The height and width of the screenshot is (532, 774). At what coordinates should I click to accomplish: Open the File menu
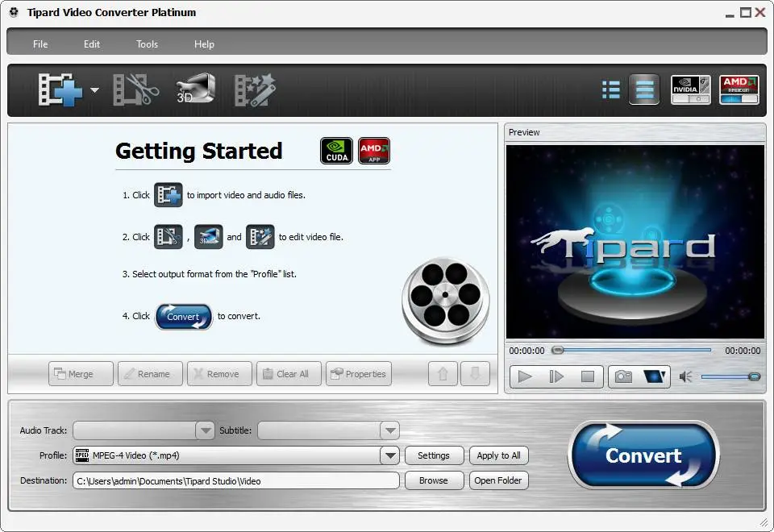click(x=40, y=44)
